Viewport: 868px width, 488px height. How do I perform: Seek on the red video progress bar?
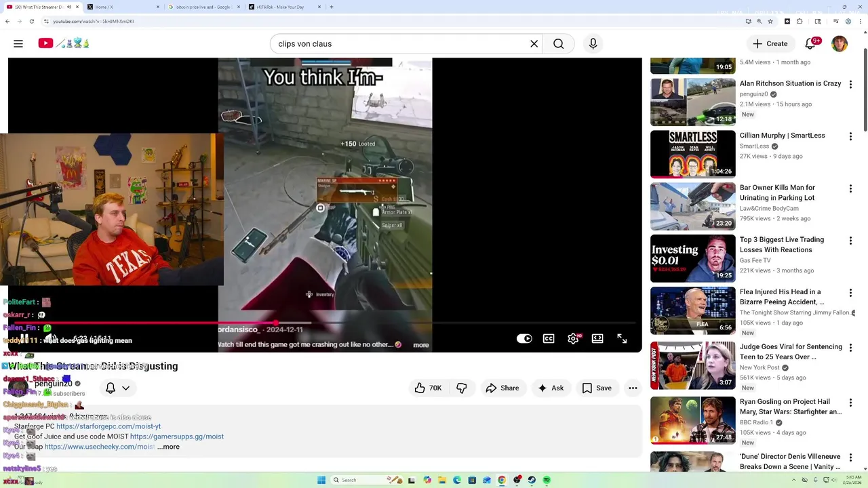click(x=325, y=323)
